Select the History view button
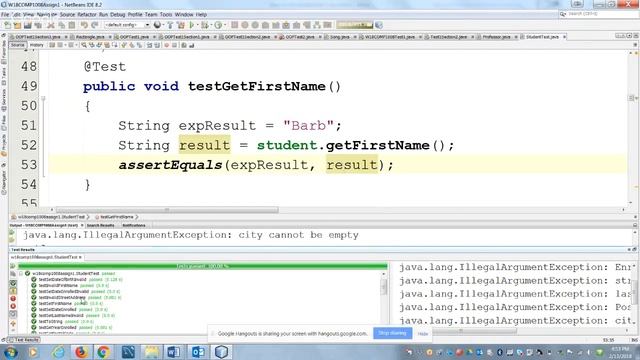The width and height of the screenshot is (640, 360). [36, 45]
